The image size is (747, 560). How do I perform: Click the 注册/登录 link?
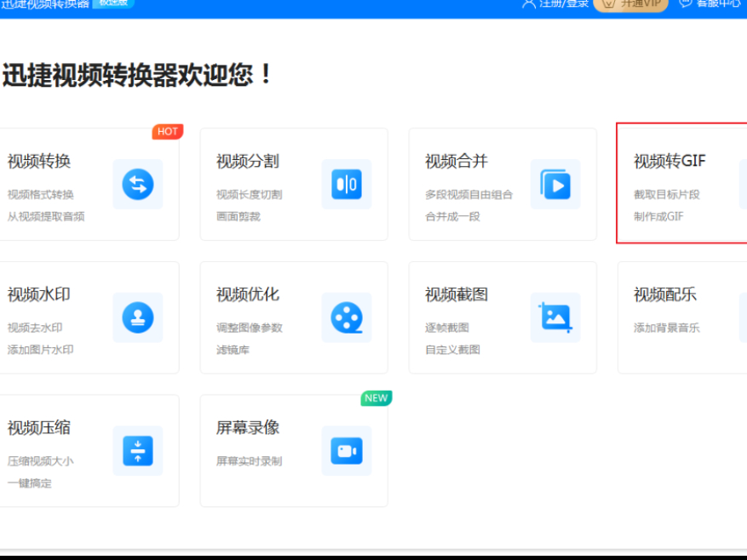click(x=564, y=3)
